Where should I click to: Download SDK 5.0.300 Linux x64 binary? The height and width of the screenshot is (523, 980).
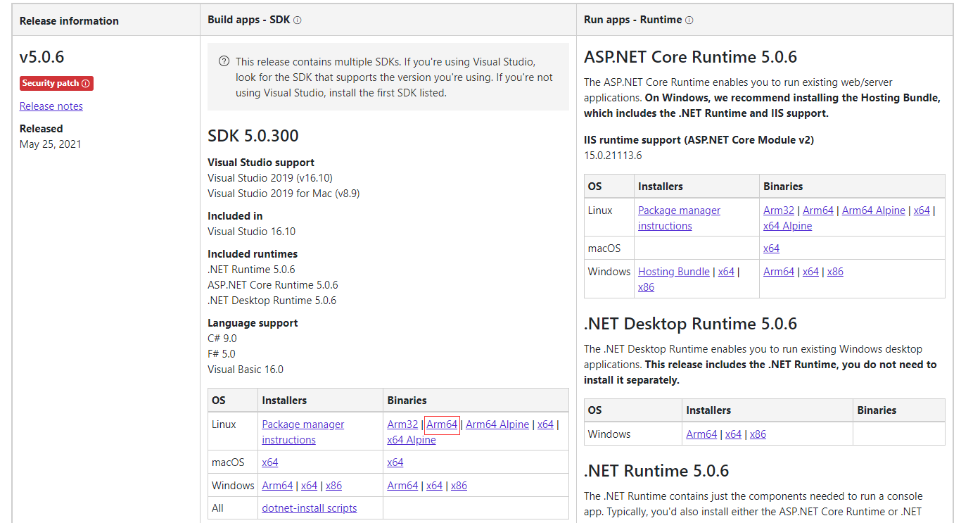pyautogui.click(x=545, y=424)
